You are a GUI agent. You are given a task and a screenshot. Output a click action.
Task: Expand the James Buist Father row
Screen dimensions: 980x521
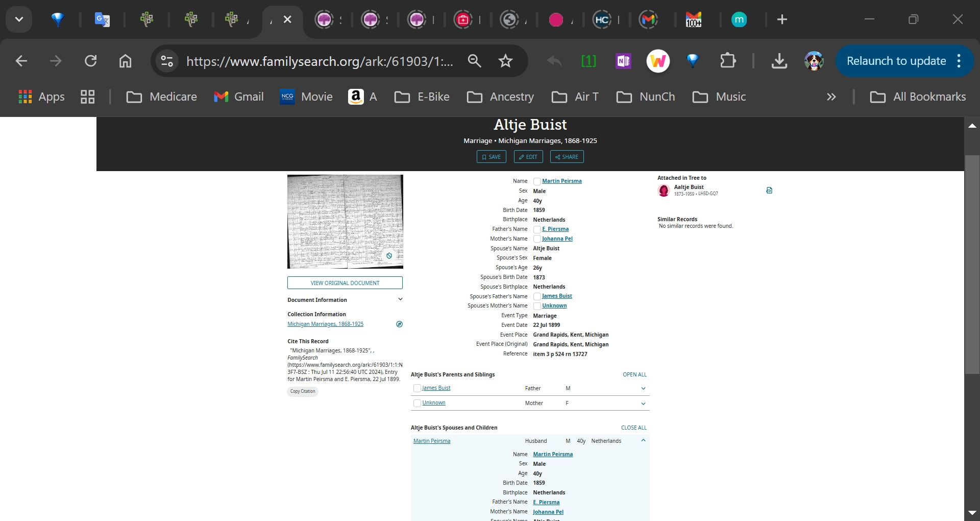(643, 388)
